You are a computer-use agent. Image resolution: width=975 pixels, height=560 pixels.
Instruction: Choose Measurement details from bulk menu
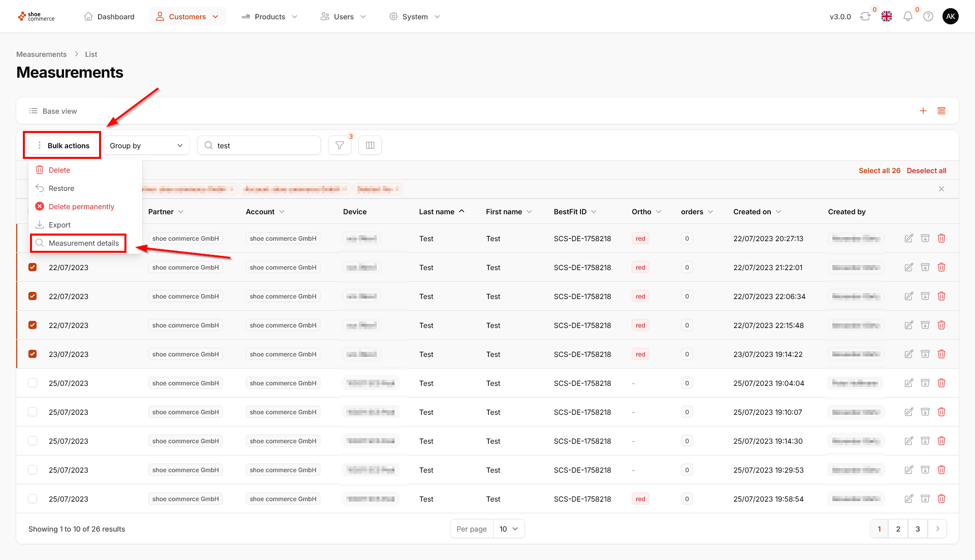pos(83,243)
